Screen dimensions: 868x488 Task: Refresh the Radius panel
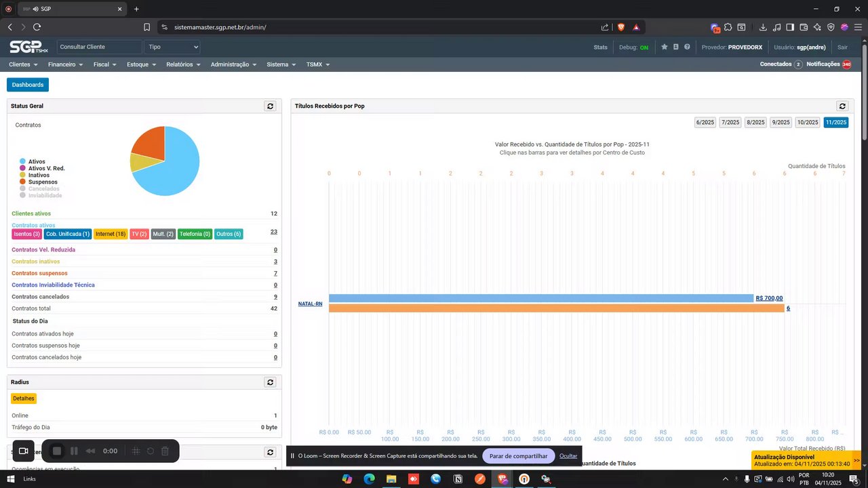pos(270,382)
